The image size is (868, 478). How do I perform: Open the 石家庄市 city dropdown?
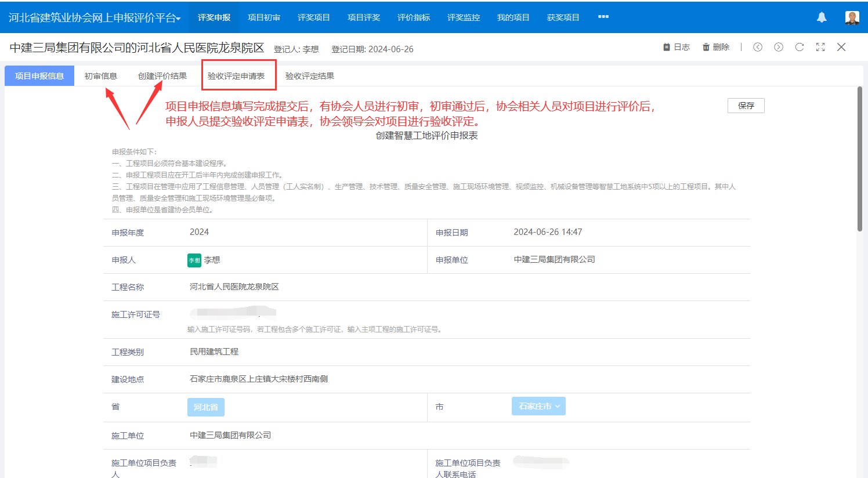[x=538, y=406]
